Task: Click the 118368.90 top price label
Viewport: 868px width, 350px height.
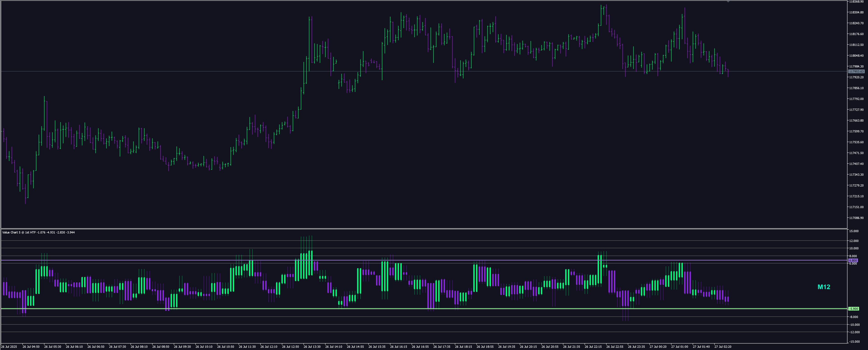Action: coord(856,2)
